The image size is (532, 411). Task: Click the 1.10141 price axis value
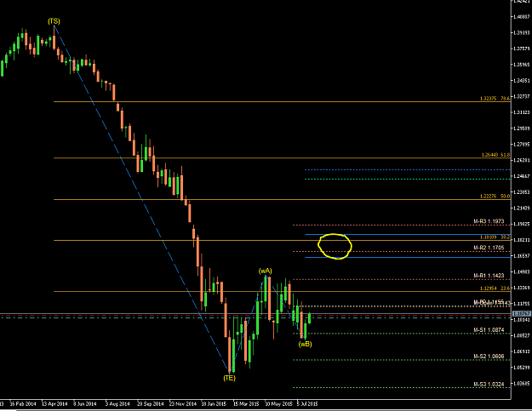(522, 319)
